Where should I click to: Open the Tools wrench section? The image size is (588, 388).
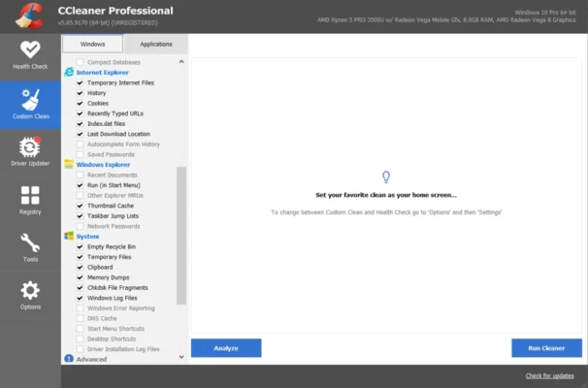tap(29, 247)
